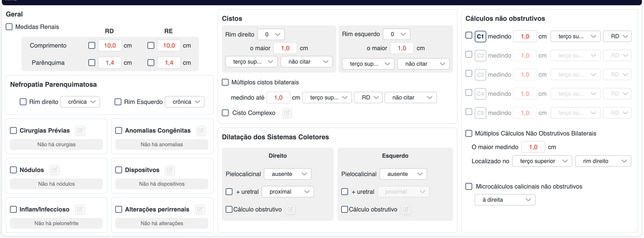Click the 'Não há cirurgias' field
Screen dimensions: 644x238
click(x=56, y=145)
